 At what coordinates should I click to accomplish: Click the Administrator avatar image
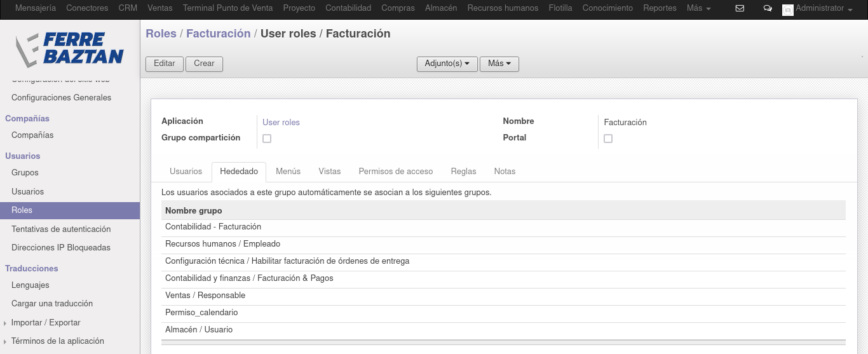tap(787, 10)
